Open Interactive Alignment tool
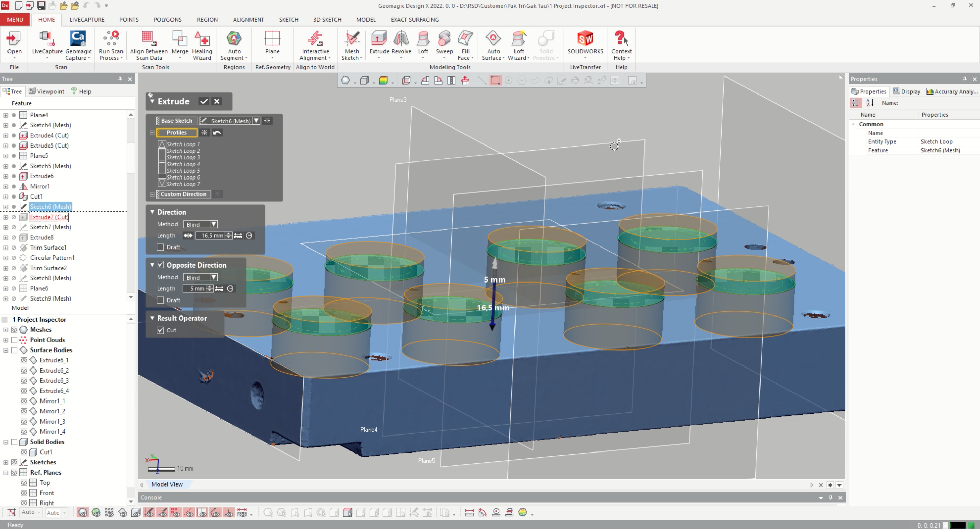Viewport: 980px width, 529px height. click(315, 45)
